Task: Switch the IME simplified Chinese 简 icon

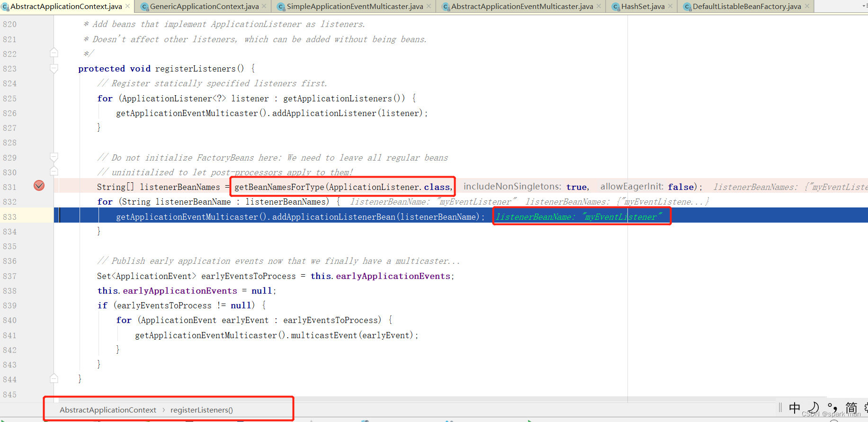Action: click(851, 408)
